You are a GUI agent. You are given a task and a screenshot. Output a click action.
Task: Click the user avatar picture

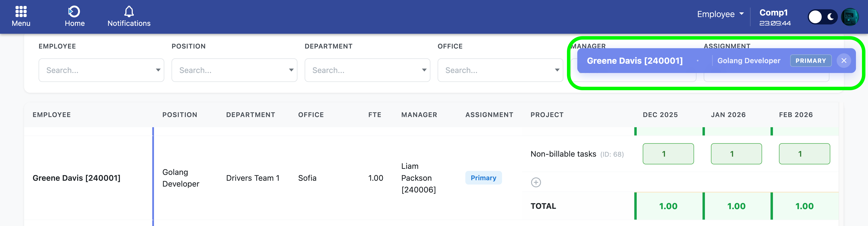click(x=849, y=17)
